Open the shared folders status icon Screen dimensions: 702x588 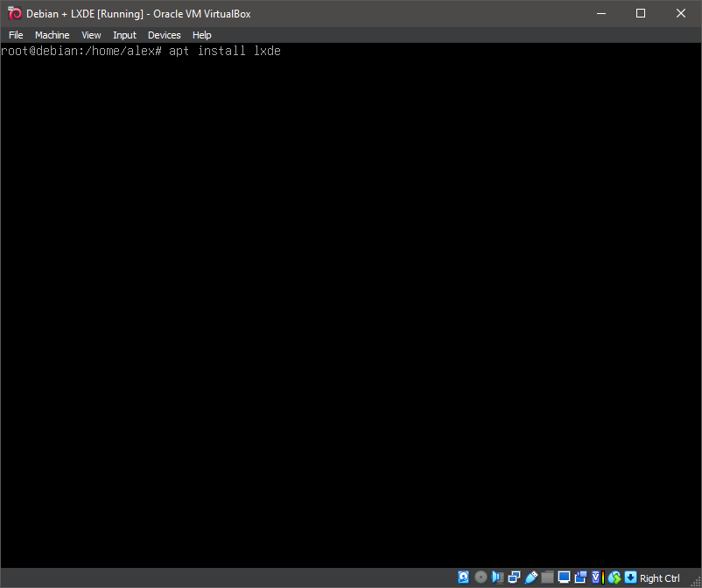[547, 577]
